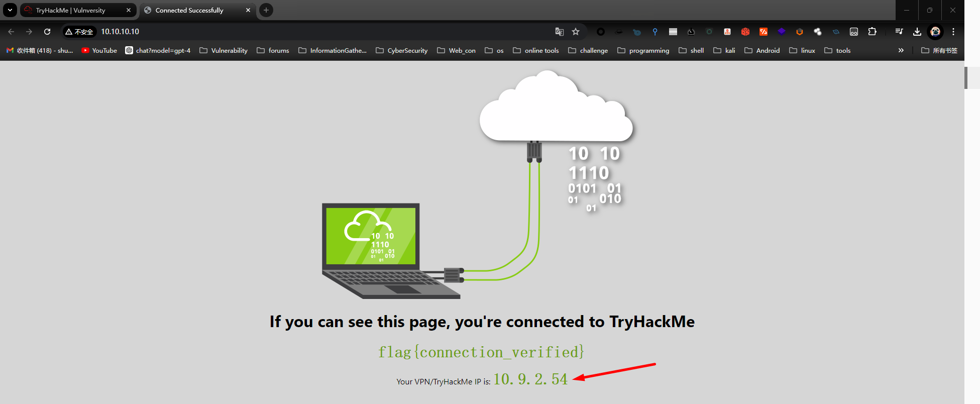This screenshot has width=980, height=404.
Task: Open the challenge bookmark folder
Action: coord(588,50)
